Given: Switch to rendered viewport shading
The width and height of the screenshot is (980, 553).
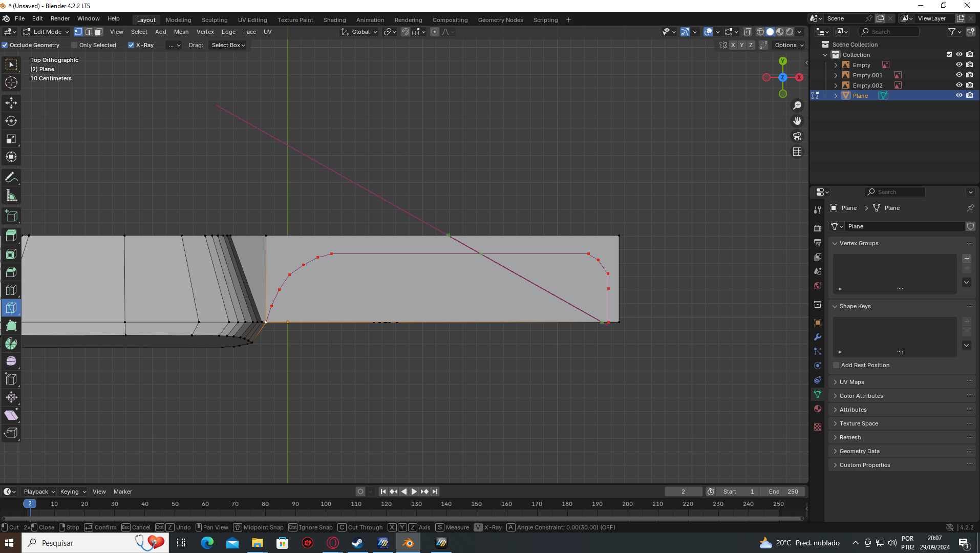Looking at the screenshot, I should click(790, 32).
